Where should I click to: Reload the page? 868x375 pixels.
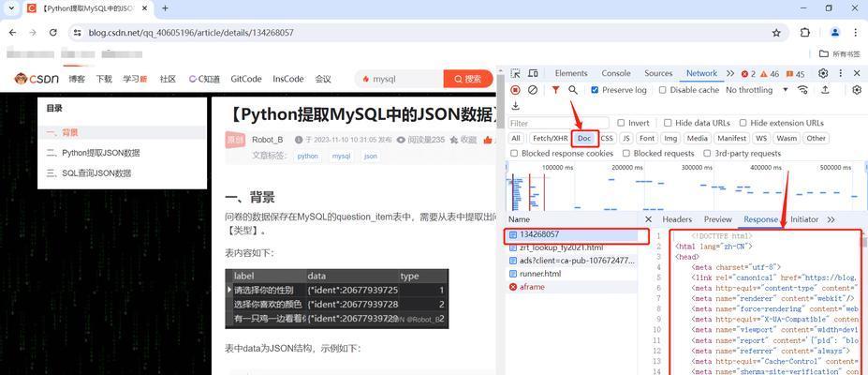click(53, 33)
